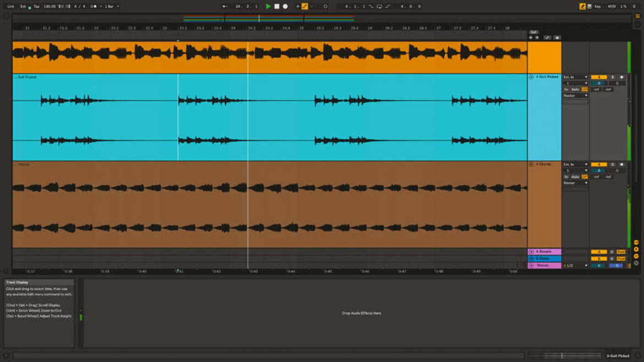Arm the Arrangement Record button

(286, 7)
